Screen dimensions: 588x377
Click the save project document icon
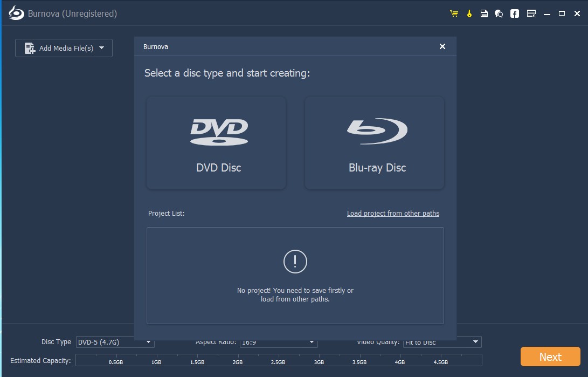point(484,13)
